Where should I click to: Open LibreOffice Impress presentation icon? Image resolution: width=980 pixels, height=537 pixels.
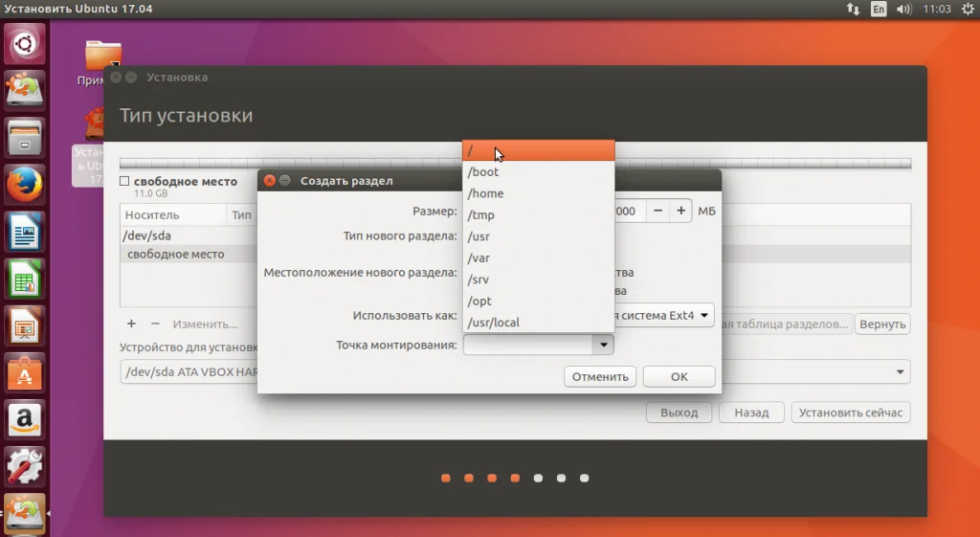coord(24,325)
